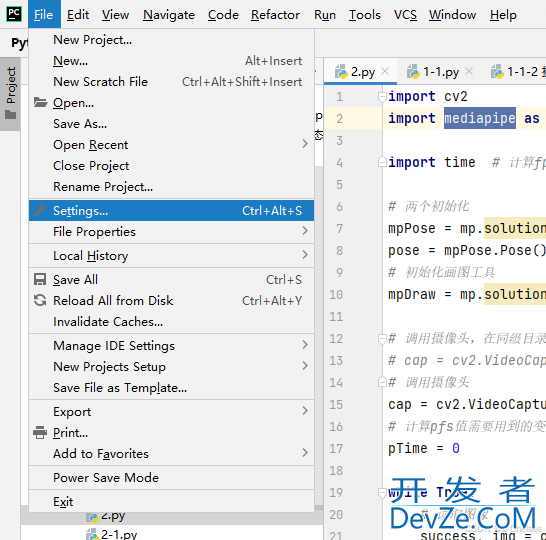Screen dimensions: 546x540
Task: Click the wrench icon beside Settings
Action: [40, 210]
